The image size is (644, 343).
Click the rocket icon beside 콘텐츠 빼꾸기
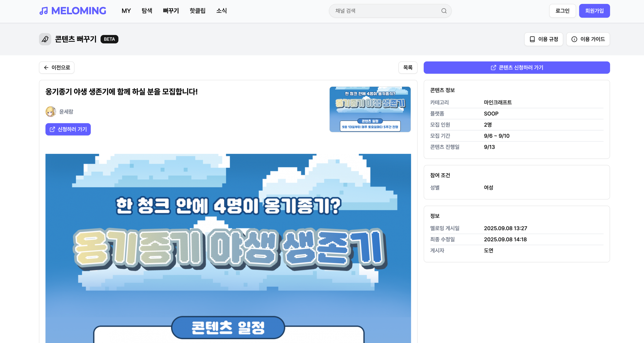(45, 39)
